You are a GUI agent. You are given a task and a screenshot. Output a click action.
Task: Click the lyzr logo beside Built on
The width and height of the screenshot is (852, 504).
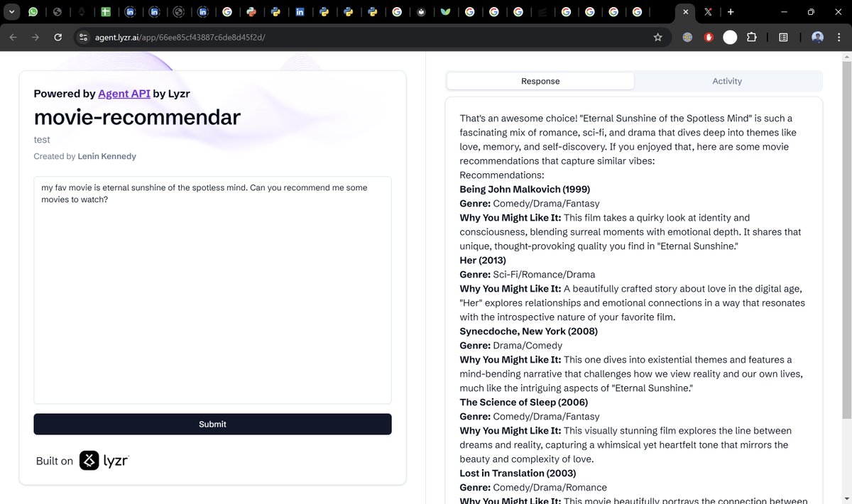(x=104, y=461)
